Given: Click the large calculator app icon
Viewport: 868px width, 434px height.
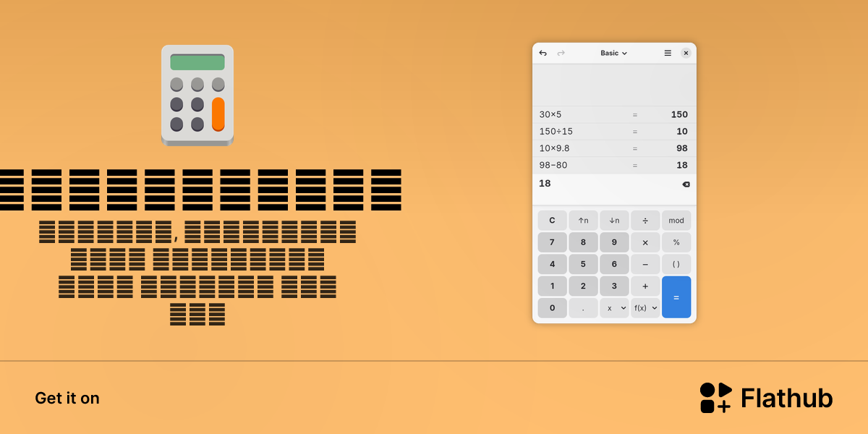Looking at the screenshot, I should 197,95.
